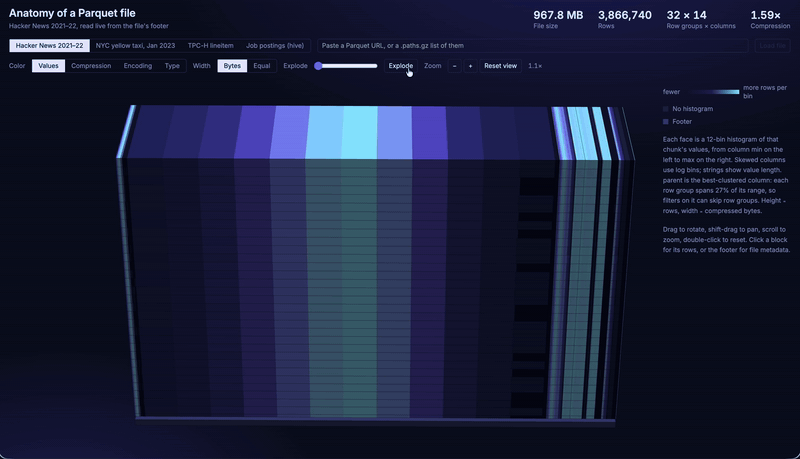Click the Parquet URL input field
The height and width of the screenshot is (459, 800).
tap(533, 45)
